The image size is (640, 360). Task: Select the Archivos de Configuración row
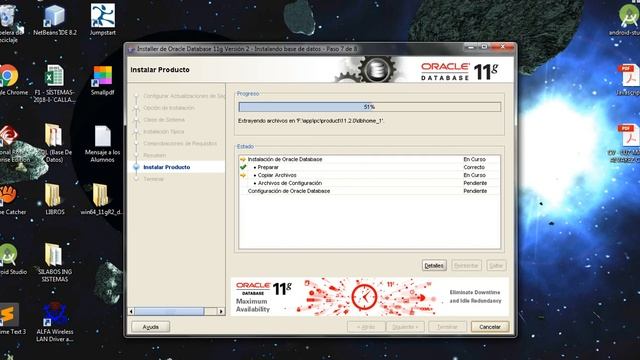click(369, 183)
